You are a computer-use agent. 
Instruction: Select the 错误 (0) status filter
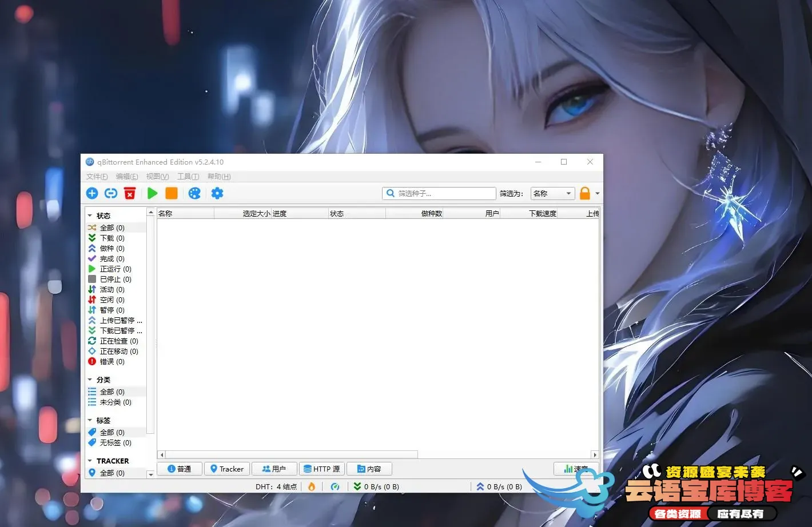(116, 361)
